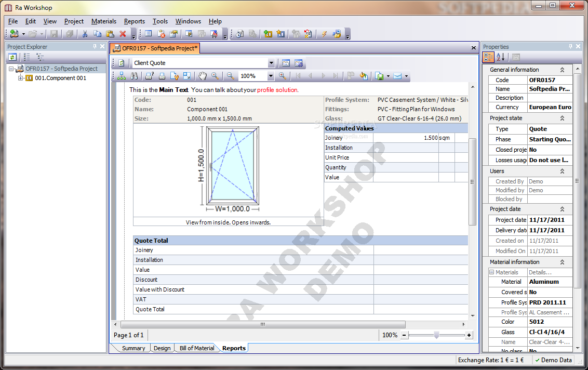
Task: Open the 100% zoom level dropdown
Action: pyautogui.click(x=271, y=76)
